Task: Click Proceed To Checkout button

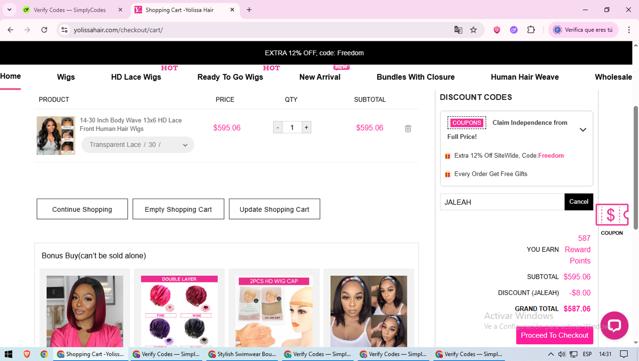Action: tap(554, 335)
